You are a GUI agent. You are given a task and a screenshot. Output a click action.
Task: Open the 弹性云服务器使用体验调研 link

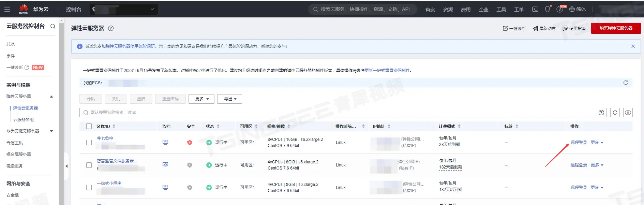click(x=130, y=46)
